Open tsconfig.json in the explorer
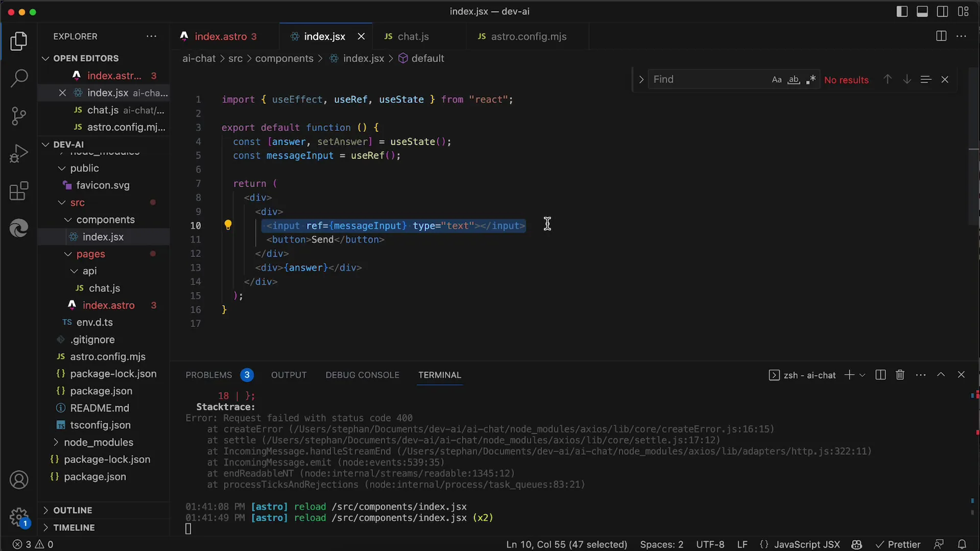This screenshot has width=980, height=551. click(x=100, y=425)
